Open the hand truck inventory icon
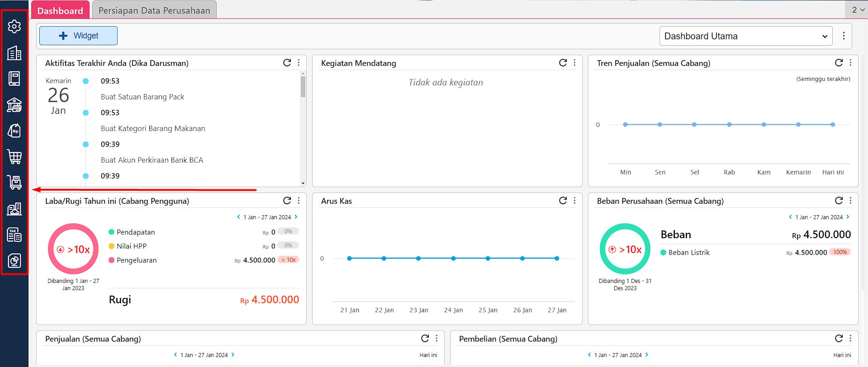The width and height of the screenshot is (868, 367). pyautogui.click(x=14, y=183)
